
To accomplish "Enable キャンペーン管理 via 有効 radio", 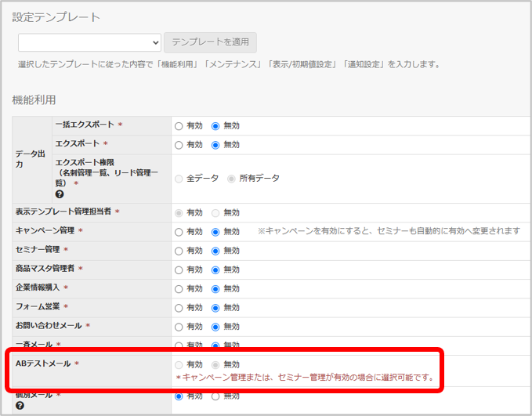I will (x=179, y=232).
